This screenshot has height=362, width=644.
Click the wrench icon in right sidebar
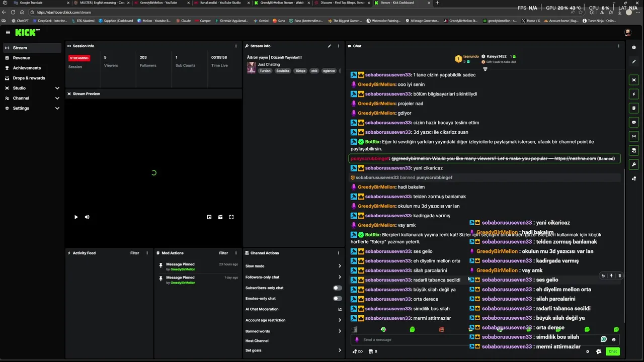(634, 164)
